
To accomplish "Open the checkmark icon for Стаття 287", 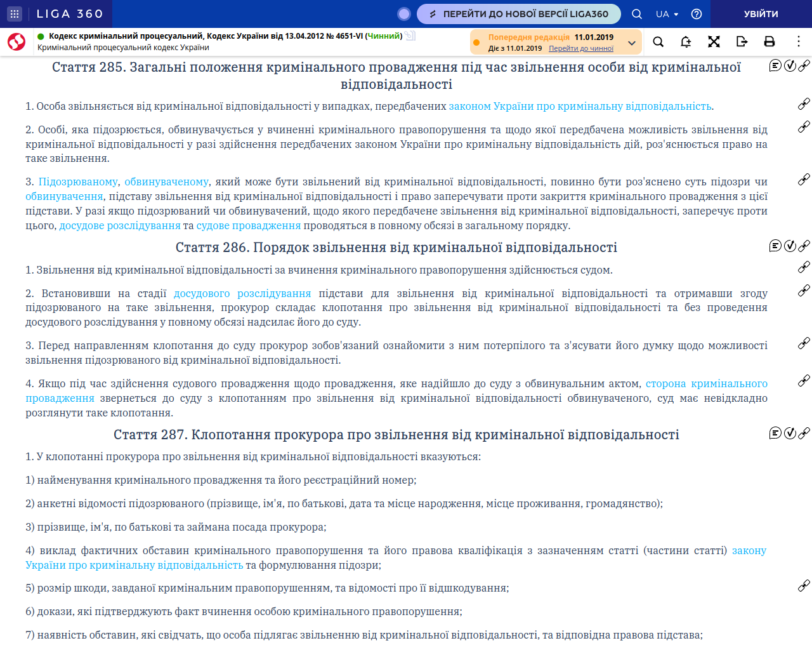I will (790, 433).
